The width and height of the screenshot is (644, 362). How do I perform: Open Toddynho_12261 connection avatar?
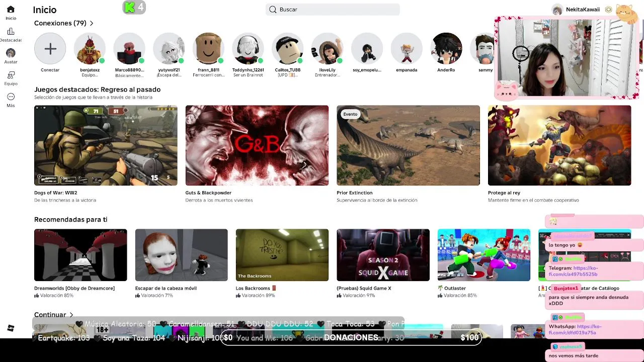(248, 49)
